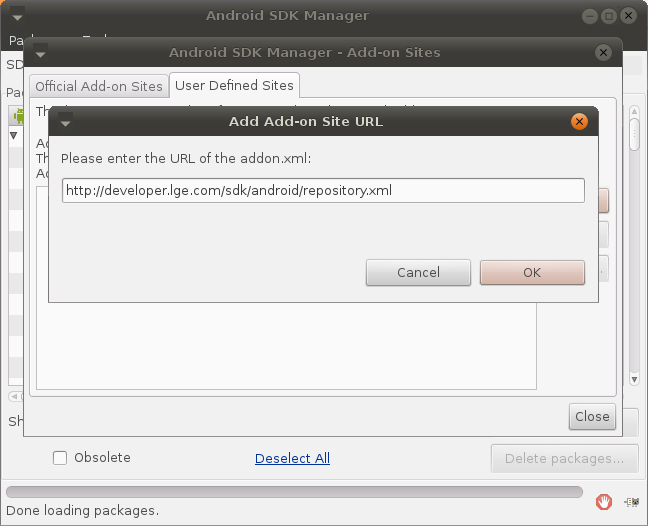Stop loading with the red hand icon
This screenshot has height=526, width=648.
(x=604, y=502)
